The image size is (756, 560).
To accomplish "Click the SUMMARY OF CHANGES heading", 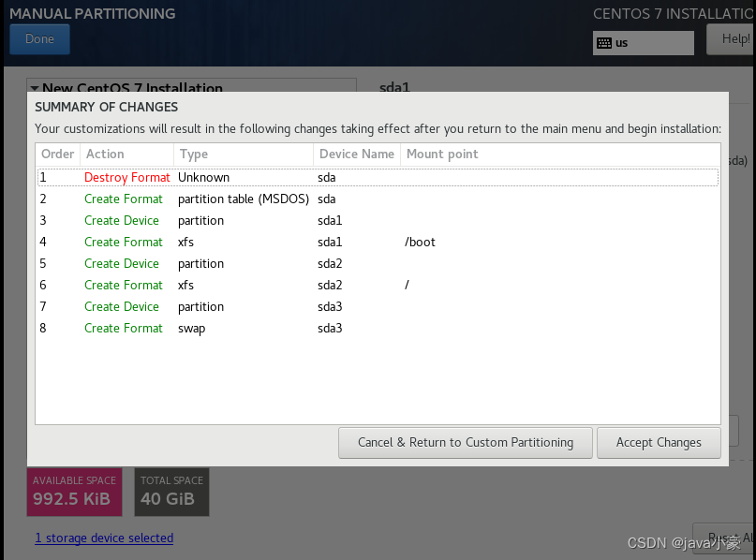I will 106,107.
